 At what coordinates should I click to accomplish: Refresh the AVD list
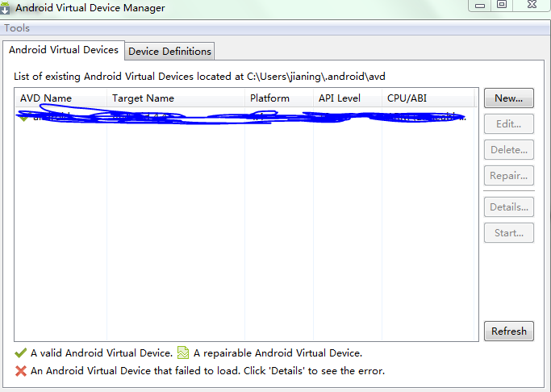tap(508, 332)
